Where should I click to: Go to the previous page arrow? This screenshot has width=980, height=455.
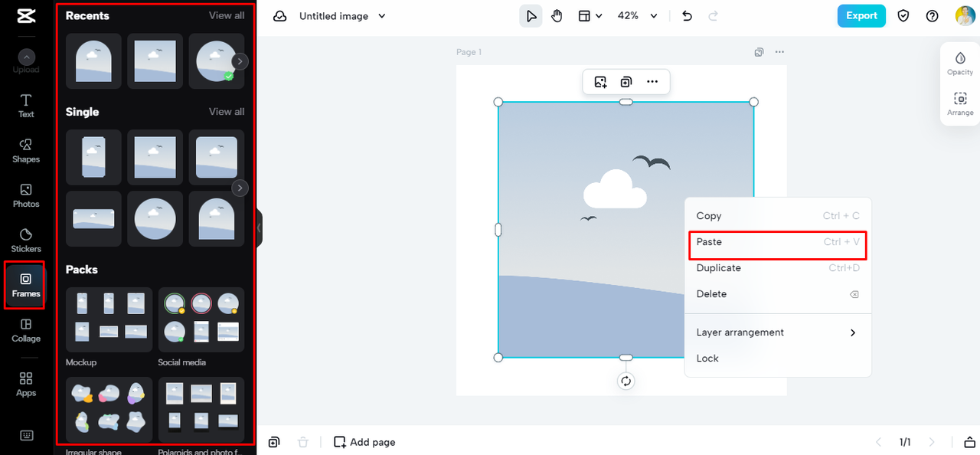(x=878, y=442)
